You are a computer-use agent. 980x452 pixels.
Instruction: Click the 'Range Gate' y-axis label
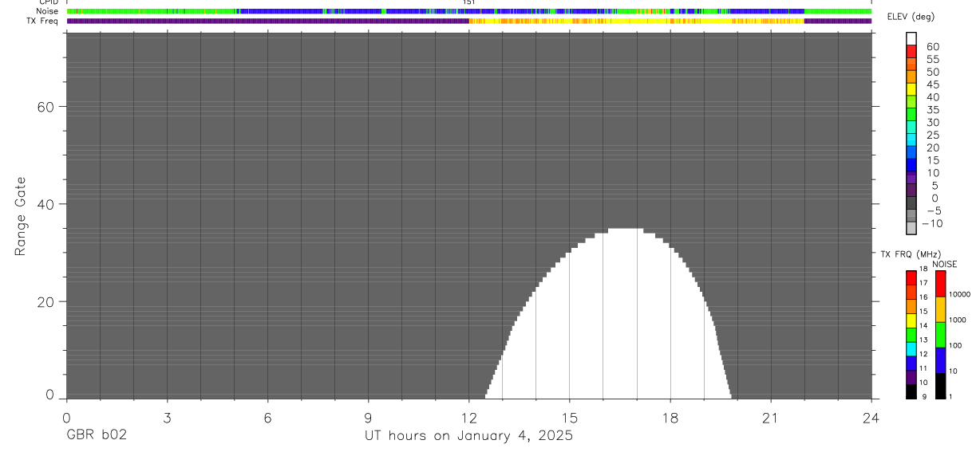point(21,217)
